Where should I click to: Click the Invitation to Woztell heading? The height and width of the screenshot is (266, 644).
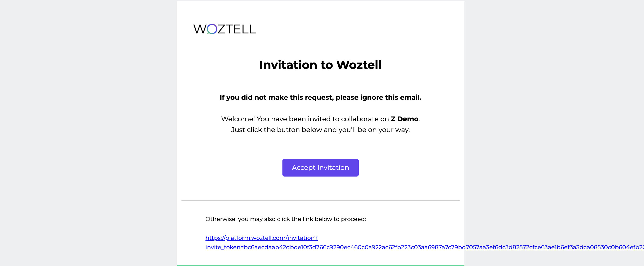click(x=320, y=65)
